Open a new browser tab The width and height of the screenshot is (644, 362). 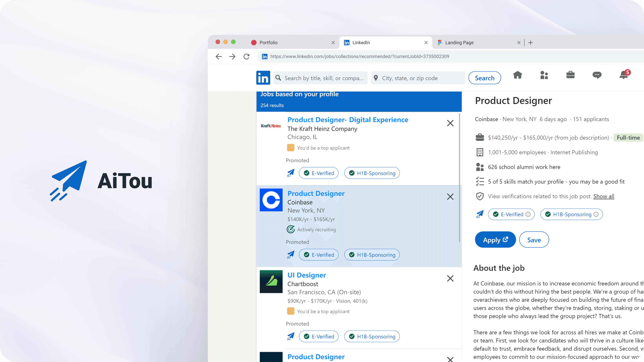[530, 43]
